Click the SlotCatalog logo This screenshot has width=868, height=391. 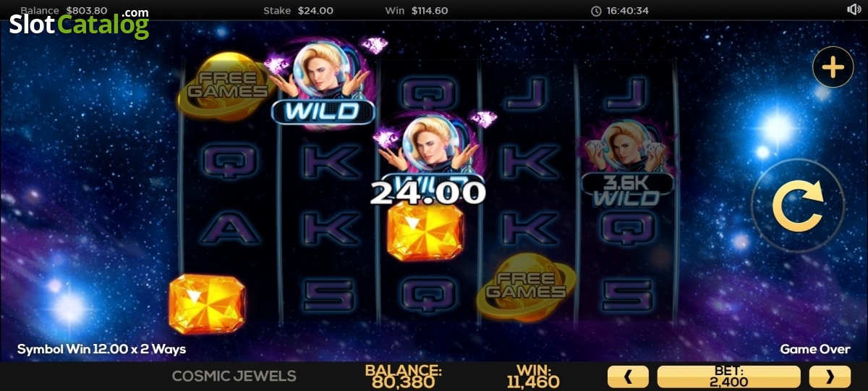click(x=79, y=24)
